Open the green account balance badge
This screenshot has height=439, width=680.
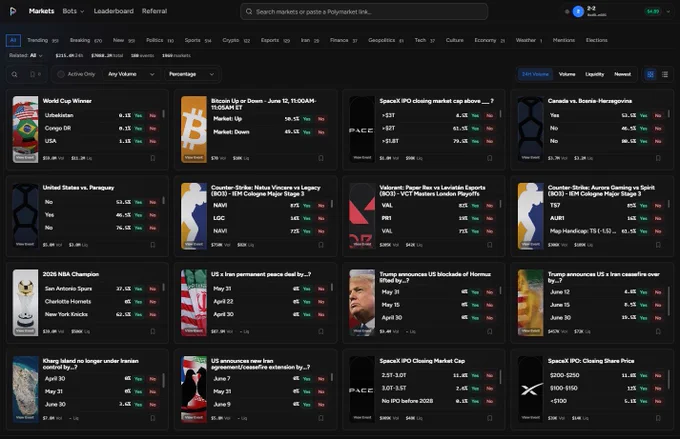(653, 12)
